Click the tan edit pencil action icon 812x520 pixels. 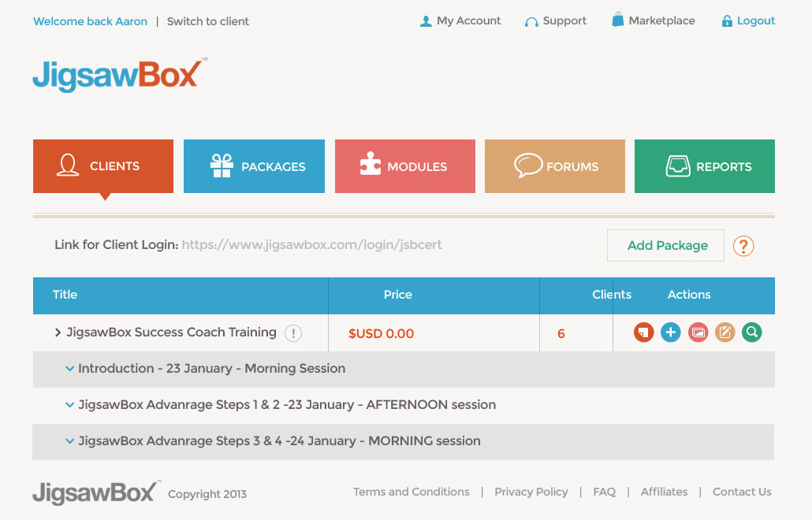(x=725, y=332)
